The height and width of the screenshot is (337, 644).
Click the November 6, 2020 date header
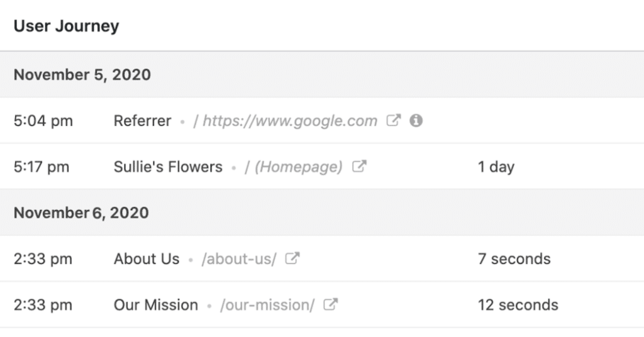pyautogui.click(x=81, y=213)
